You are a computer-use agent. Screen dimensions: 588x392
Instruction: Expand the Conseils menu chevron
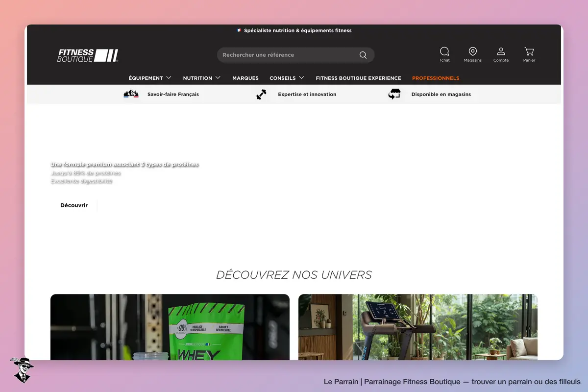tap(301, 77)
